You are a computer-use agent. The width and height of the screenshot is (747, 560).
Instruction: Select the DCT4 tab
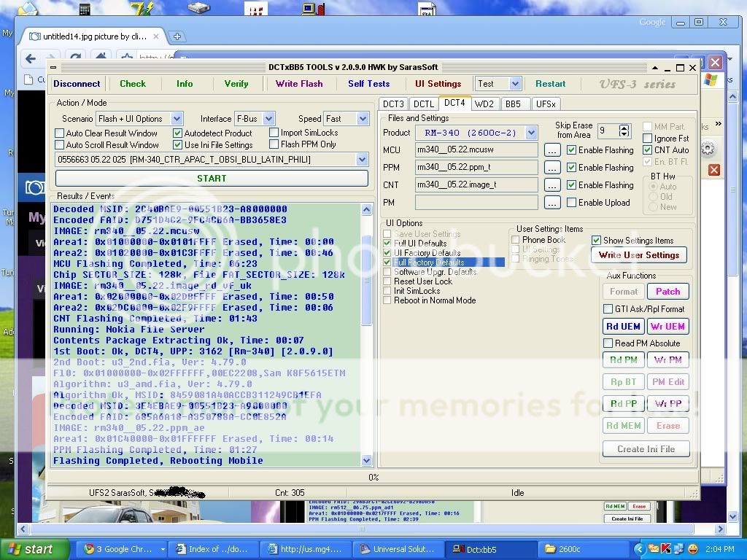(x=454, y=103)
